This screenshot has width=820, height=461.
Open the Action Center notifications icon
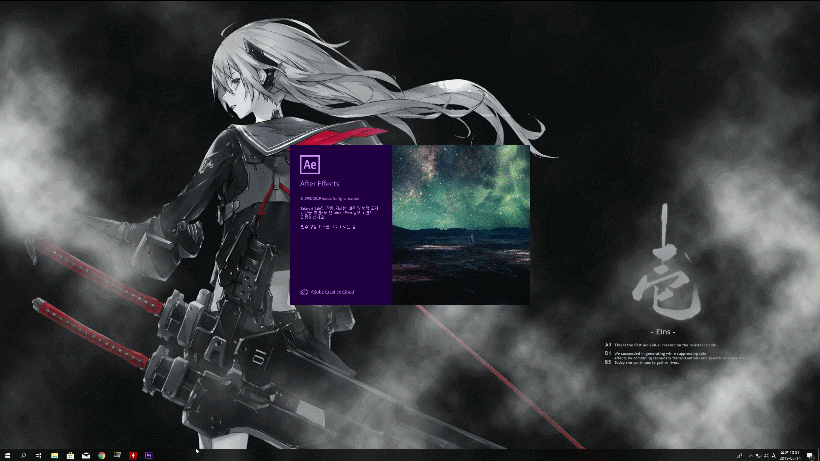[x=810, y=456]
